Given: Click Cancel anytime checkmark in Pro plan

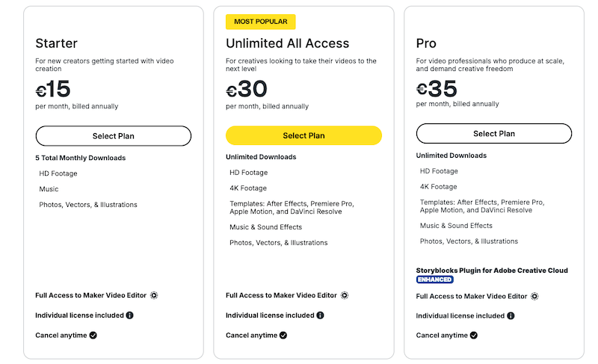Looking at the screenshot, I should (474, 336).
